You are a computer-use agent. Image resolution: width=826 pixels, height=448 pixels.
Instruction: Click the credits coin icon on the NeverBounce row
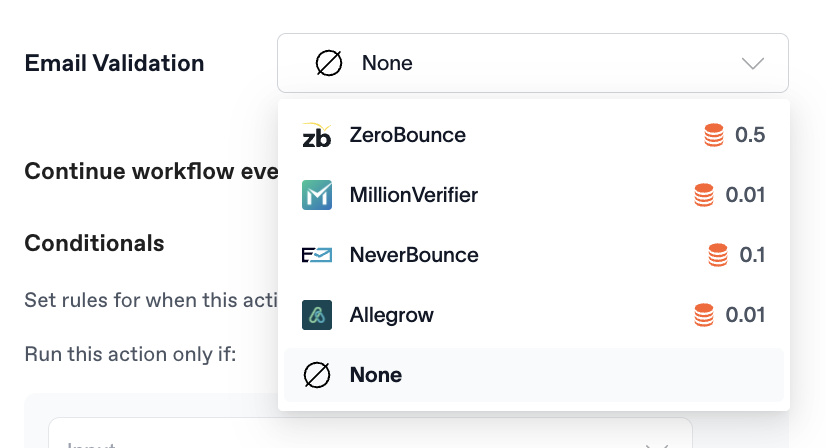[718, 255]
